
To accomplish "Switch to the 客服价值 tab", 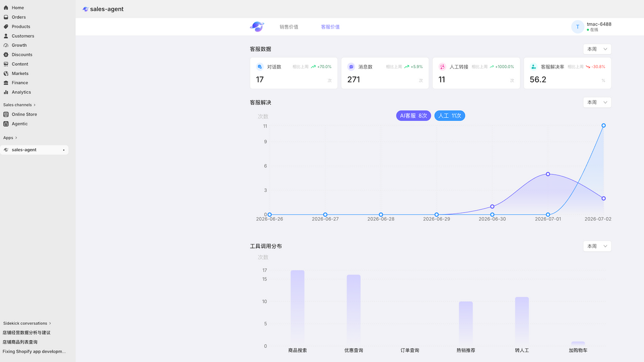I will 330,27.
